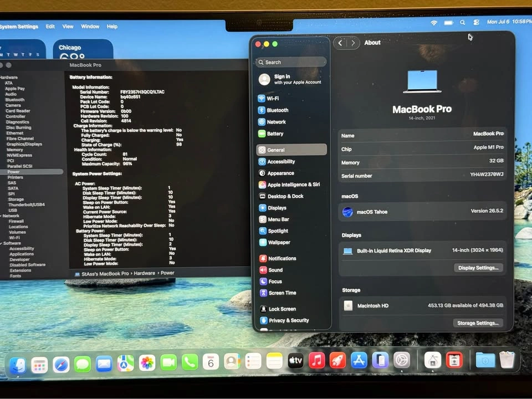Image resolution: width=532 pixels, height=399 pixels.
Task: Select Applications under Software in System Information
Action: [22, 254]
